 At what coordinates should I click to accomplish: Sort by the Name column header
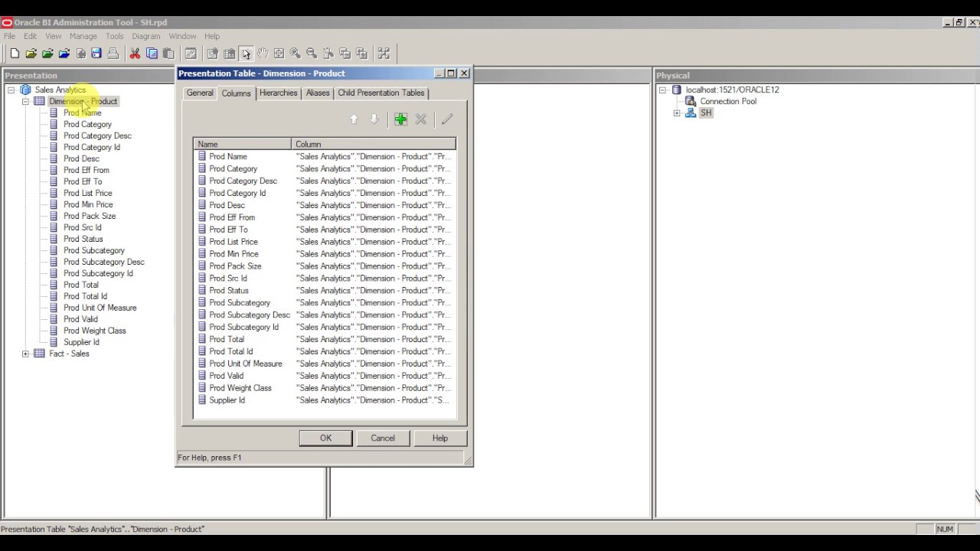tap(243, 144)
